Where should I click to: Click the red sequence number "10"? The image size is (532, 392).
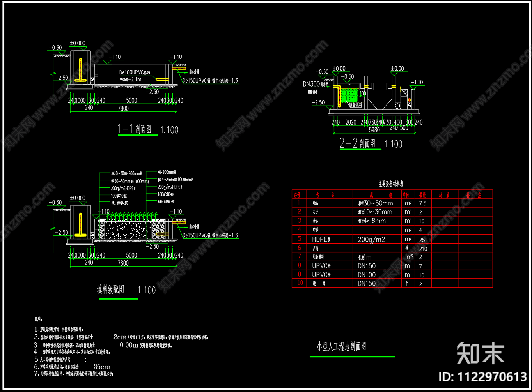tap(300, 283)
